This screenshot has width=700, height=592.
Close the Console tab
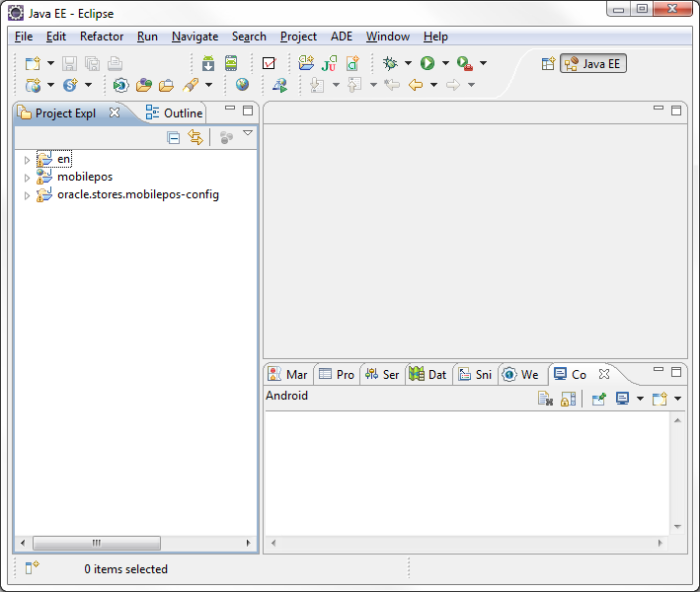(604, 374)
